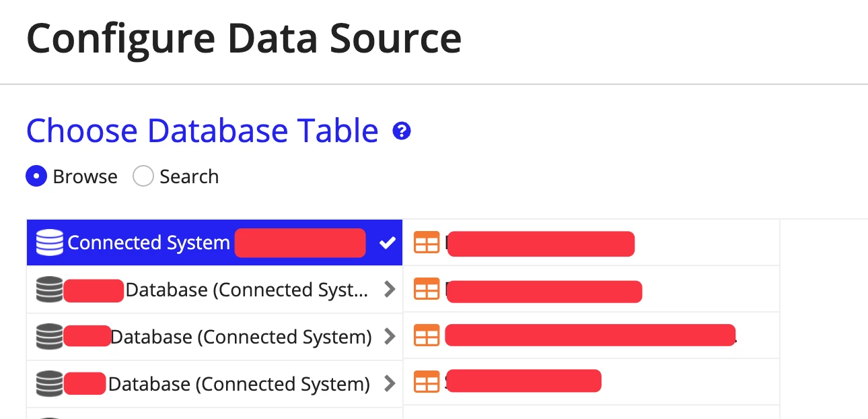Open the first table entry in list
The width and height of the screenshot is (868, 419).
591,243
